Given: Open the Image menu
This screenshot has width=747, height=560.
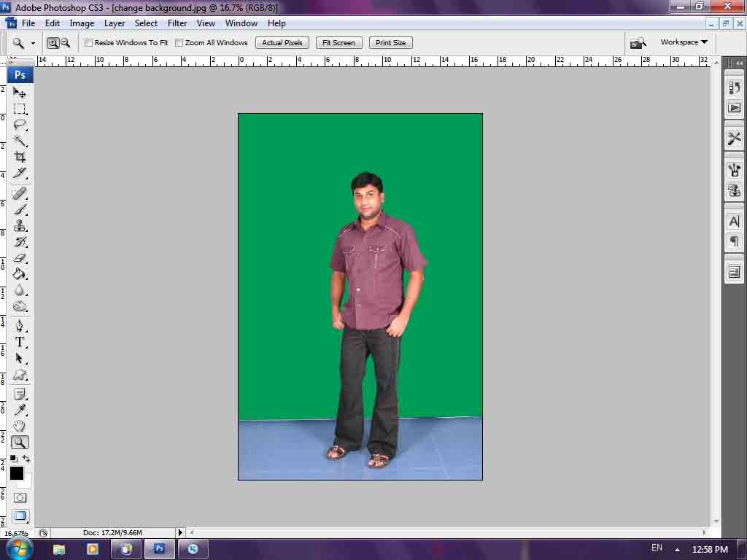Looking at the screenshot, I should [82, 23].
